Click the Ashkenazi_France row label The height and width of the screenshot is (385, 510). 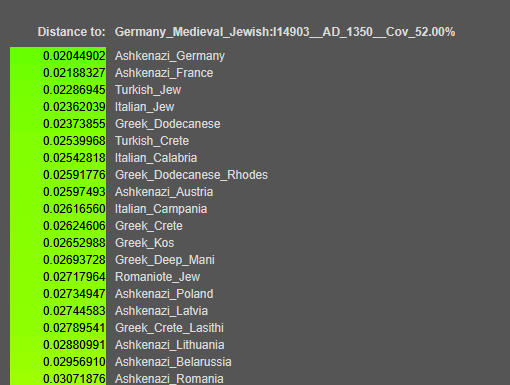[x=164, y=73]
